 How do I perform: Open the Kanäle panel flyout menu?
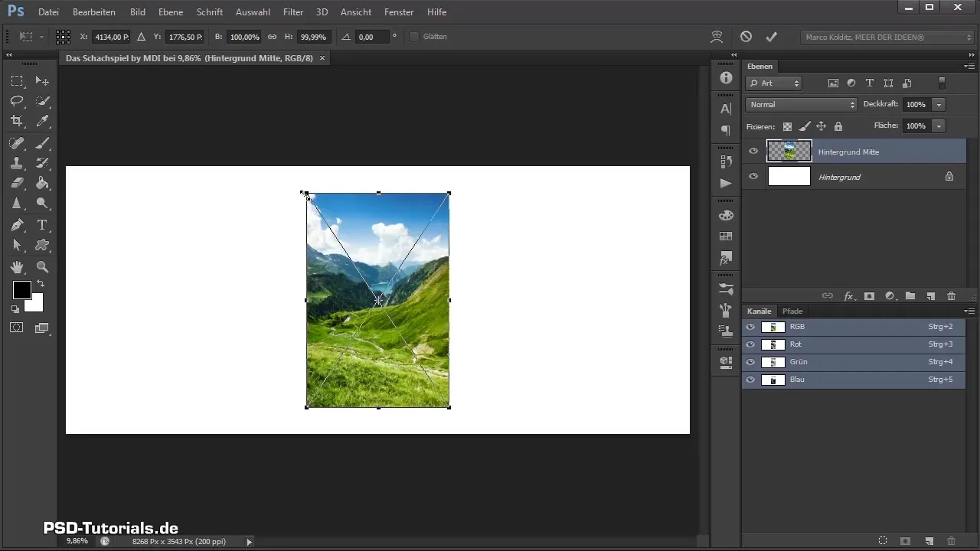(x=969, y=311)
